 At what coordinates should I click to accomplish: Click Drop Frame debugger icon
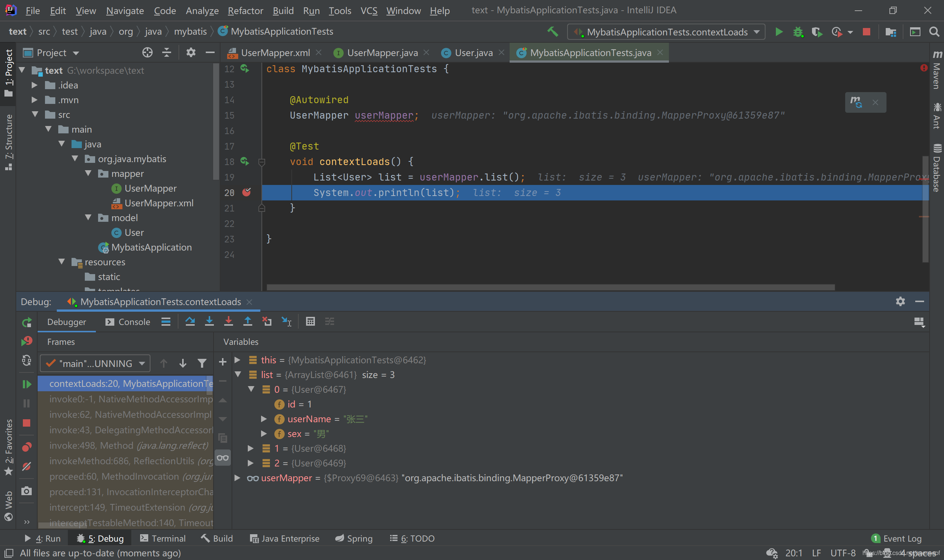point(267,322)
